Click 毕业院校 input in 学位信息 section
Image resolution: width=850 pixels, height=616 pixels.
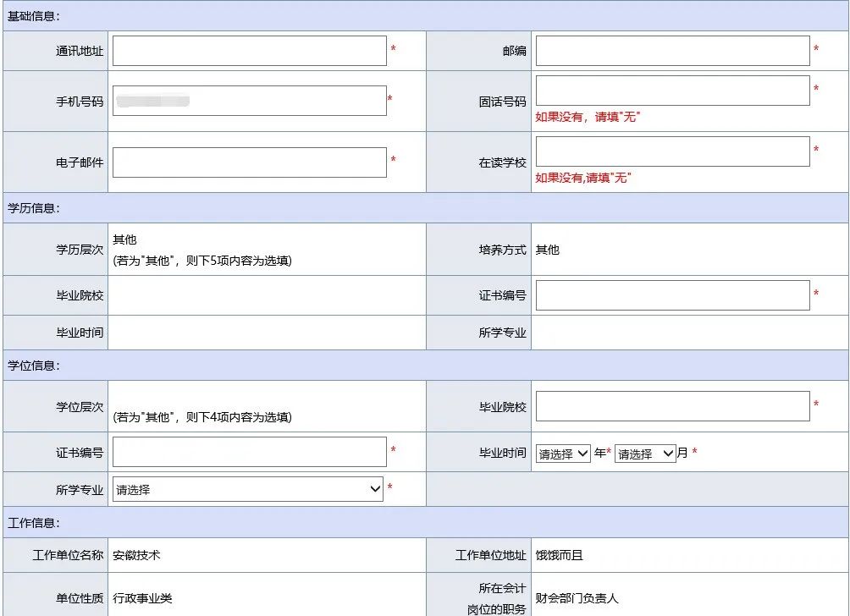coord(672,406)
